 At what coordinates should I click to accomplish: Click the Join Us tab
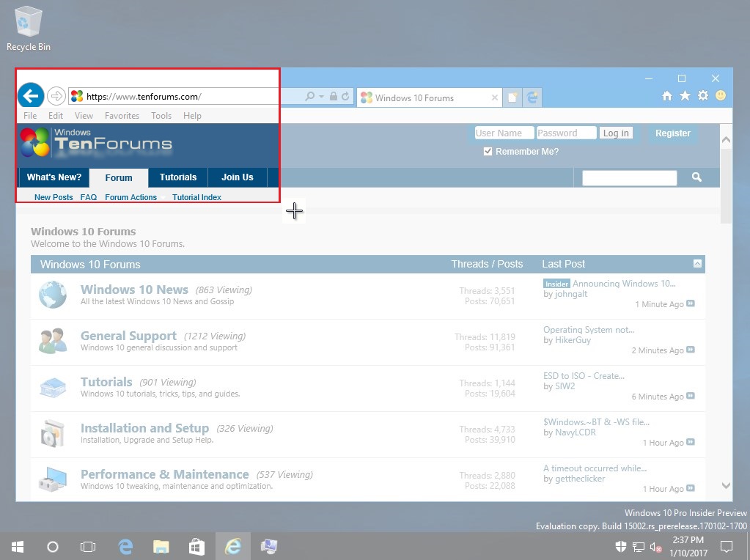click(238, 177)
